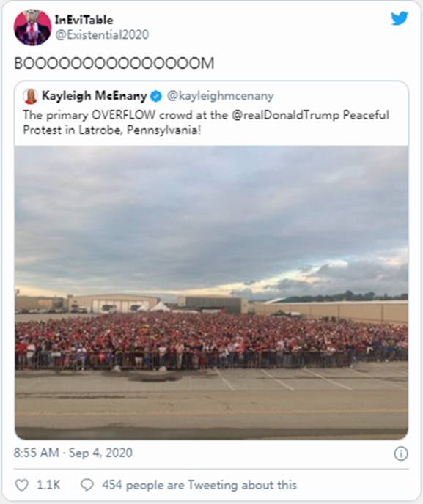This screenshot has width=423, height=504.
Task: Click InEviTable's round profile avatar
Action: [x=32, y=27]
